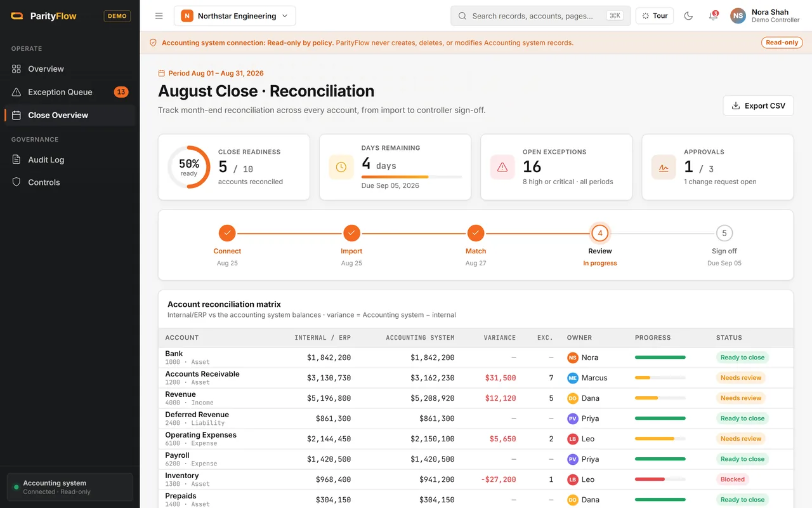Screen dimensions: 812x508
Task: Click the Inventory row red progress bar
Action: pos(660,479)
